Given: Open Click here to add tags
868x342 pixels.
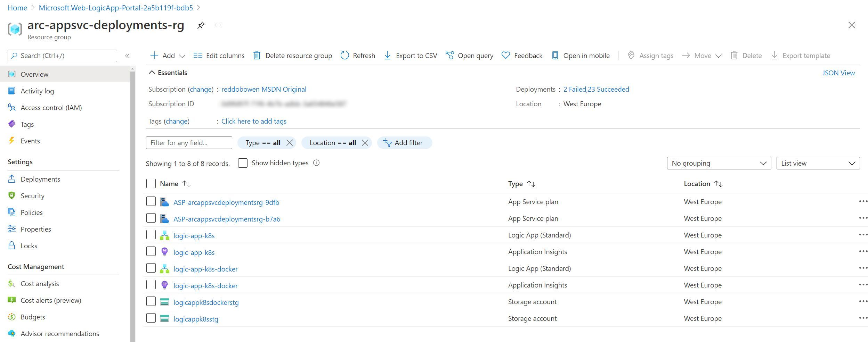Looking at the screenshot, I should pos(254,121).
